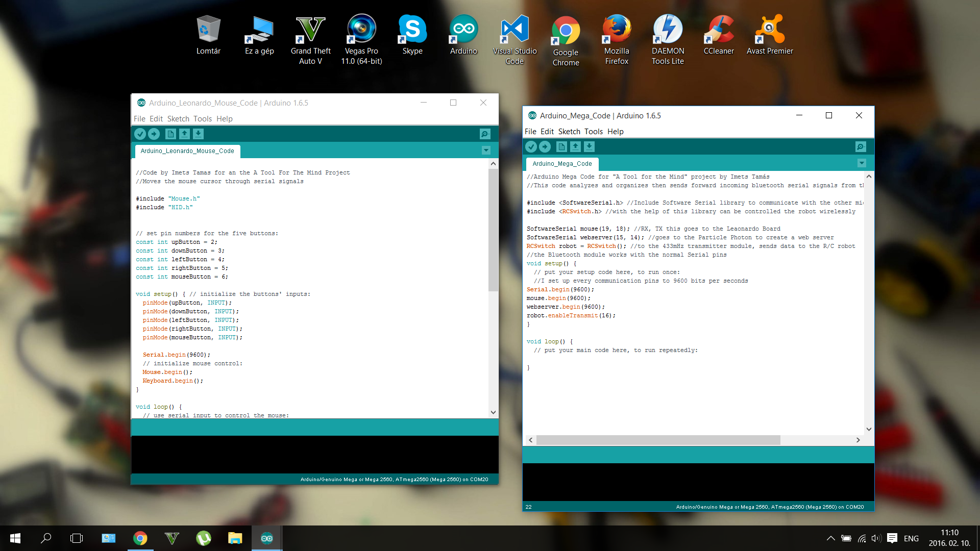Open Tools menu in Leonardo Mouse window
This screenshot has width=980, height=551.
202,119
